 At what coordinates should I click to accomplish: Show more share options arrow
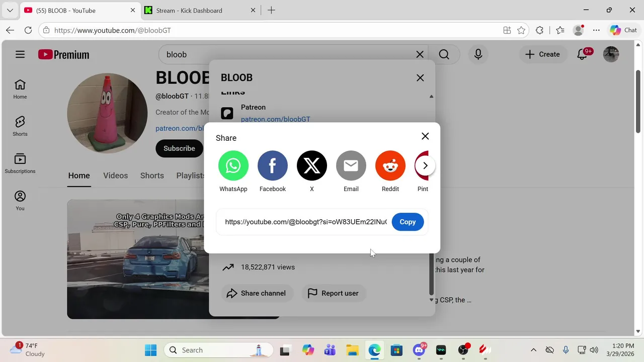coord(425,165)
